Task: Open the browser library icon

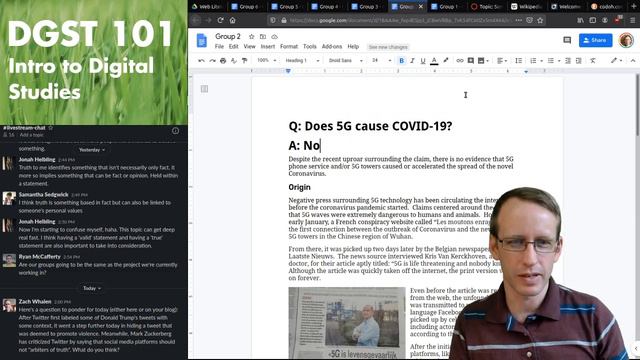Action: (x=580, y=20)
